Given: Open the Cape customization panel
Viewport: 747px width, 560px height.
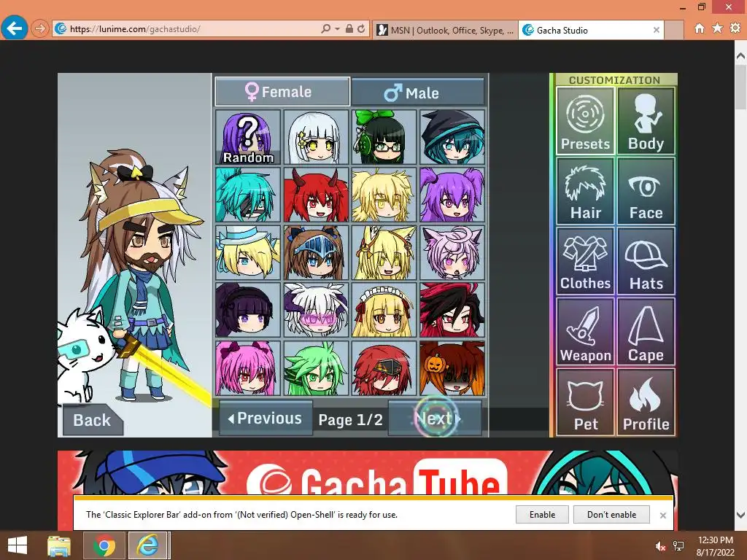Looking at the screenshot, I should coord(646,332).
